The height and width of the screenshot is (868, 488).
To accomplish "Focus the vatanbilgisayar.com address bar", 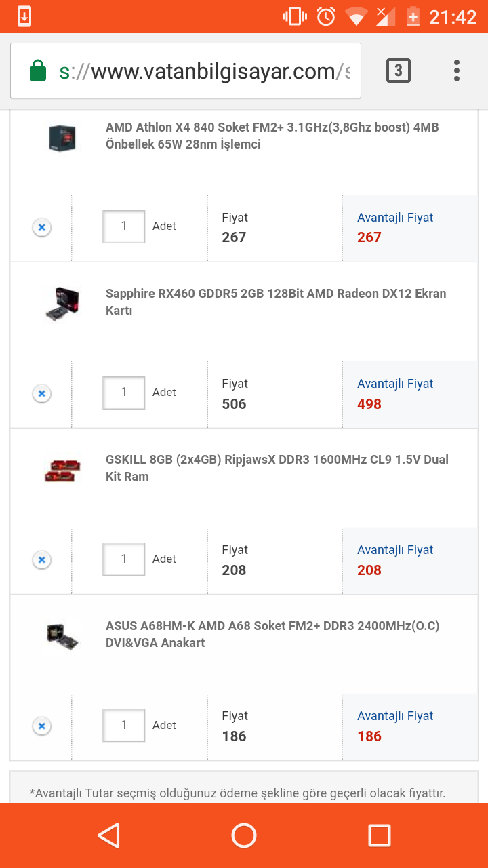I will pyautogui.click(x=203, y=71).
